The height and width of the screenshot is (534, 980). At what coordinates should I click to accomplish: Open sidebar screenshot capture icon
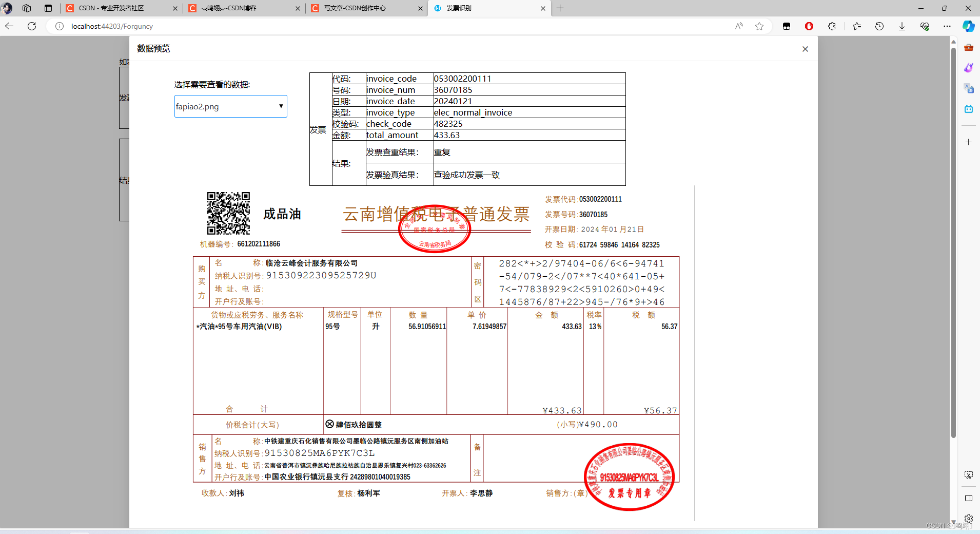pos(969,475)
